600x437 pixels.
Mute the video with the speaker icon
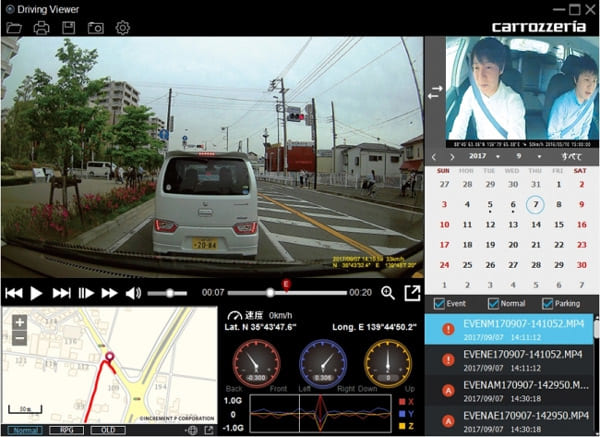[x=133, y=293]
